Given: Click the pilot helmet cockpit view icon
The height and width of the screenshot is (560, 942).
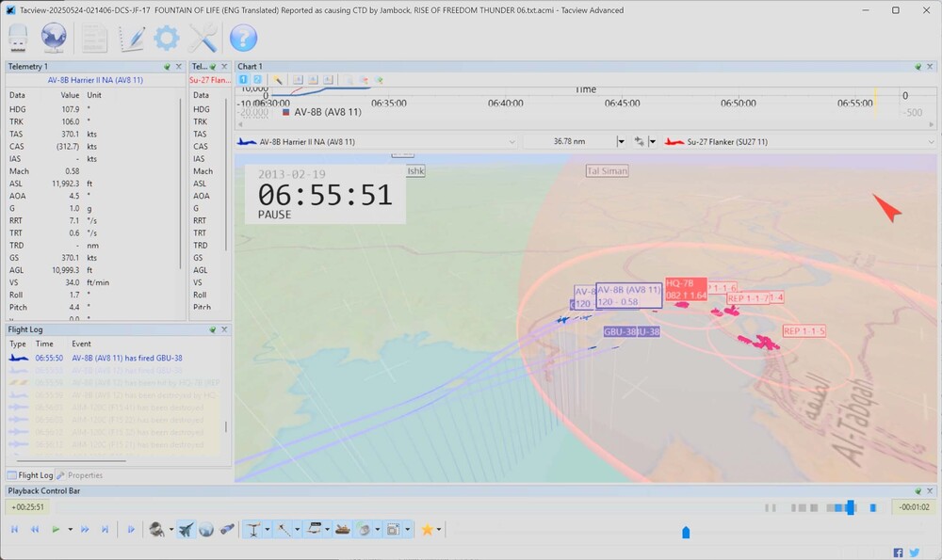Looking at the screenshot, I should (x=156, y=530).
